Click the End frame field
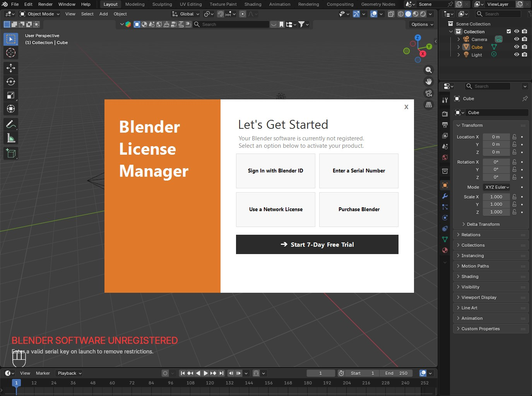This screenshot has height=396, width=532. (396, 373)
